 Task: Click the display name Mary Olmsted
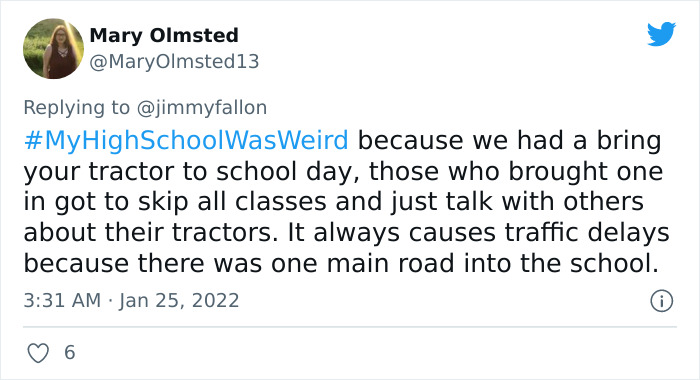[x=164, y=35]
